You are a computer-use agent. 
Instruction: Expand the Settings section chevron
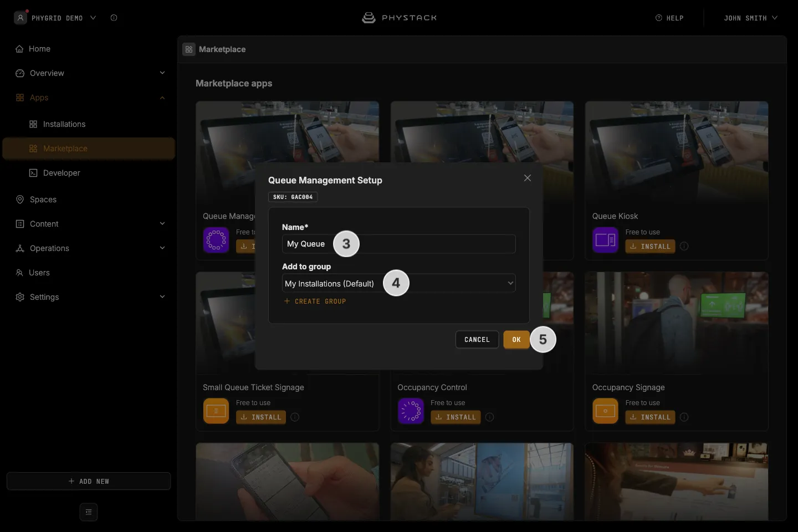162,297
